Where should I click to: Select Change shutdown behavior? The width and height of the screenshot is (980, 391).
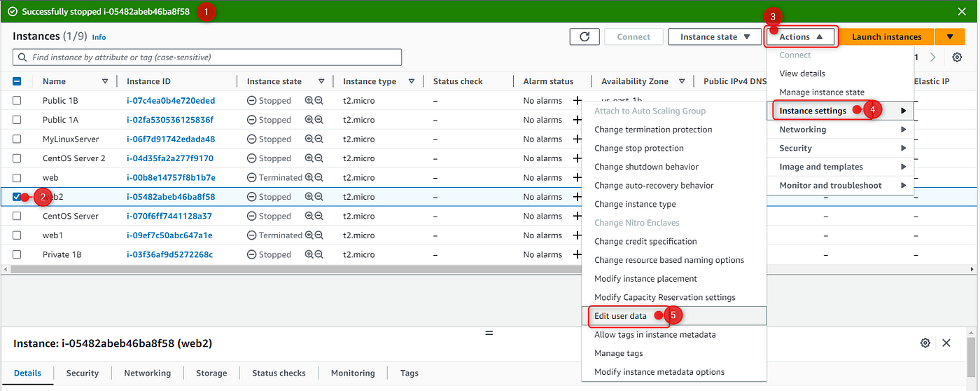674,167
